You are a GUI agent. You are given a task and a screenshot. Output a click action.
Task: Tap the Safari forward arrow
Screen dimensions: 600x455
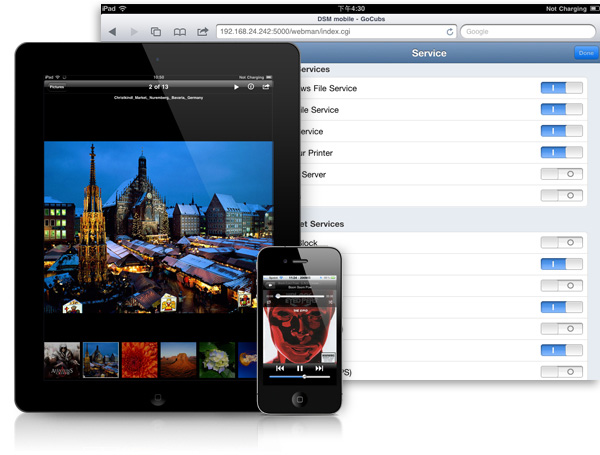133,31
